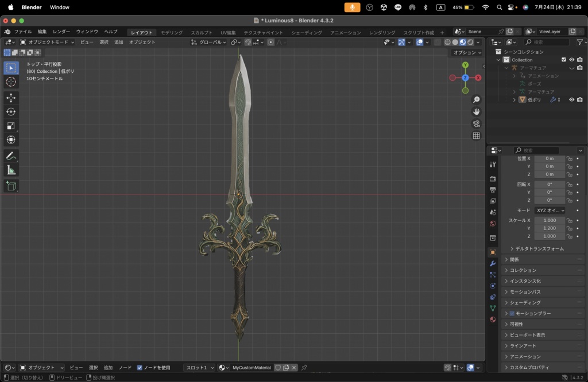The image size is (588, 382).
Task: Open the レンダー menu in the top bar
Action: (63, 32)
